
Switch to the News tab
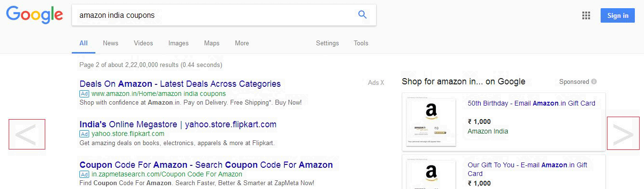110,43
